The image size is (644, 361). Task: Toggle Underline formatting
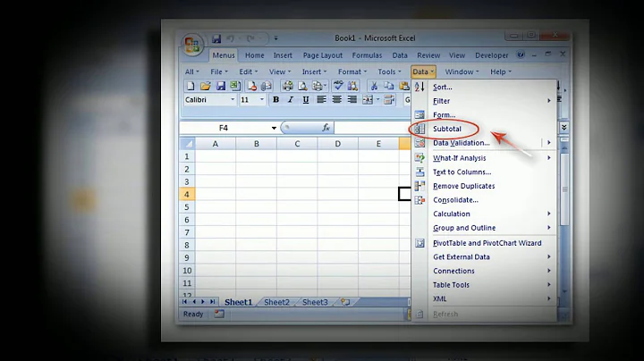306,100
